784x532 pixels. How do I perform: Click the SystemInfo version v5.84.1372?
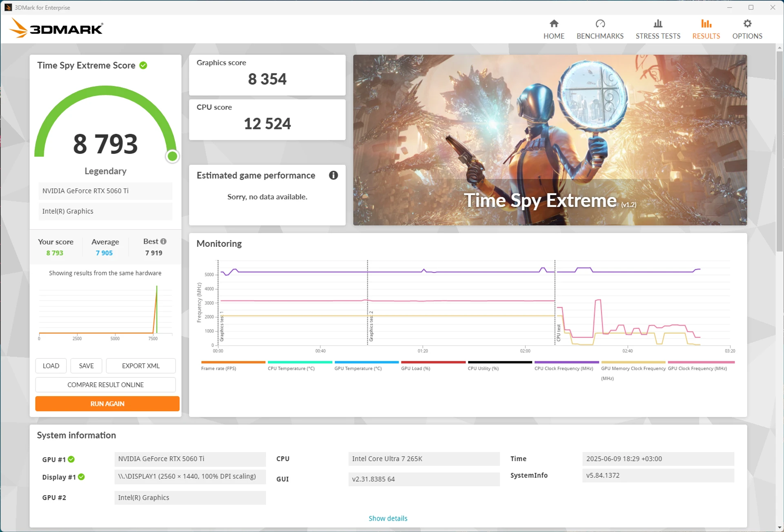[x=658, y=476]
